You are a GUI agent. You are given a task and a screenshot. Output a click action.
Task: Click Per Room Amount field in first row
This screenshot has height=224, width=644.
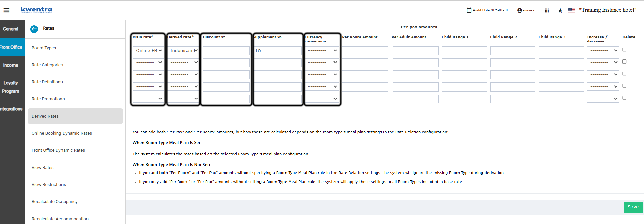pyautogui.click(x=365, y=51)
